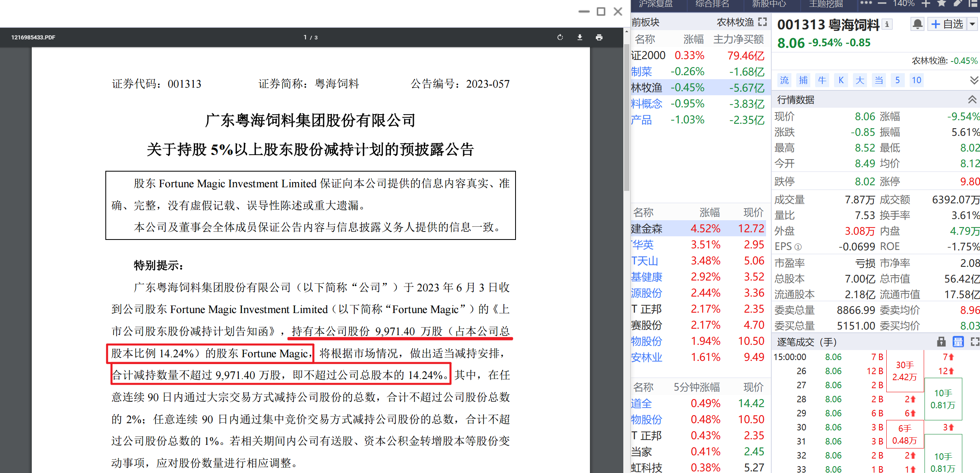
Task: Open the 综合排名 tab
Action: 712,4
